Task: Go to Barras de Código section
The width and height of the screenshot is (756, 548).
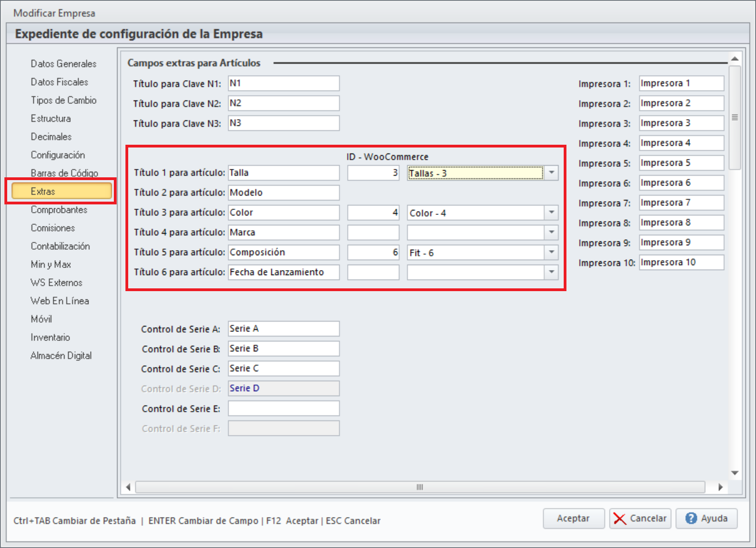Action: (64, 173)
